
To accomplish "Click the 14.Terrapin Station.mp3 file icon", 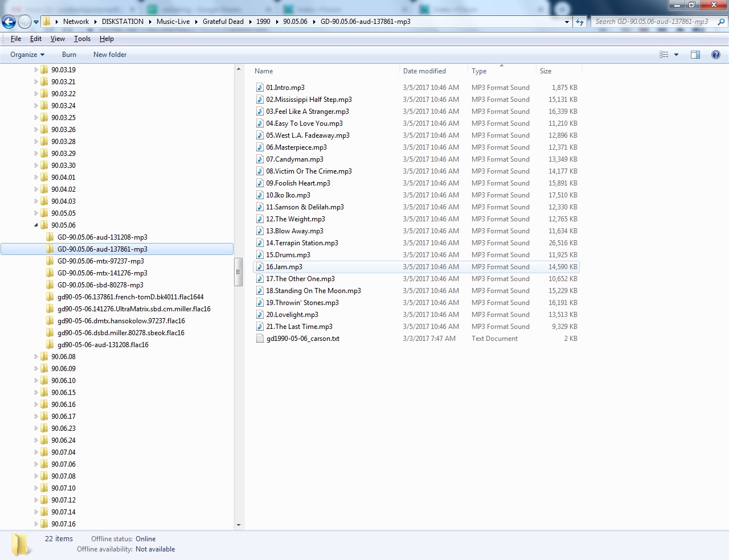I will pos(260,243).
